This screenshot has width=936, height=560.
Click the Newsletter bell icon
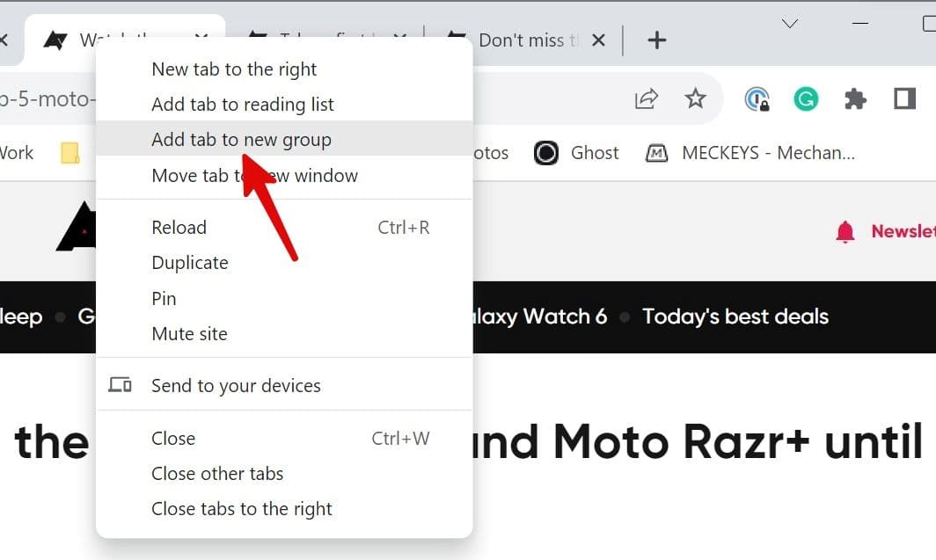(845, 230)
